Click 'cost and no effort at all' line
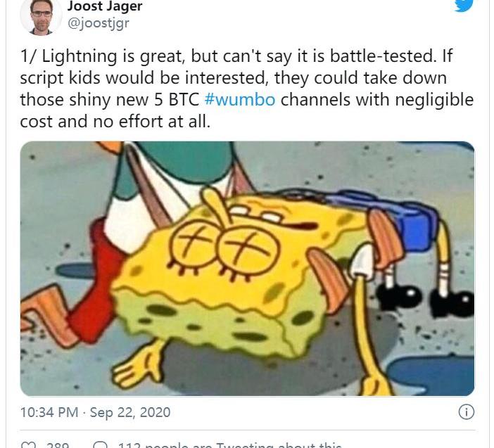 pyautogui.click(x=115, y=121)
